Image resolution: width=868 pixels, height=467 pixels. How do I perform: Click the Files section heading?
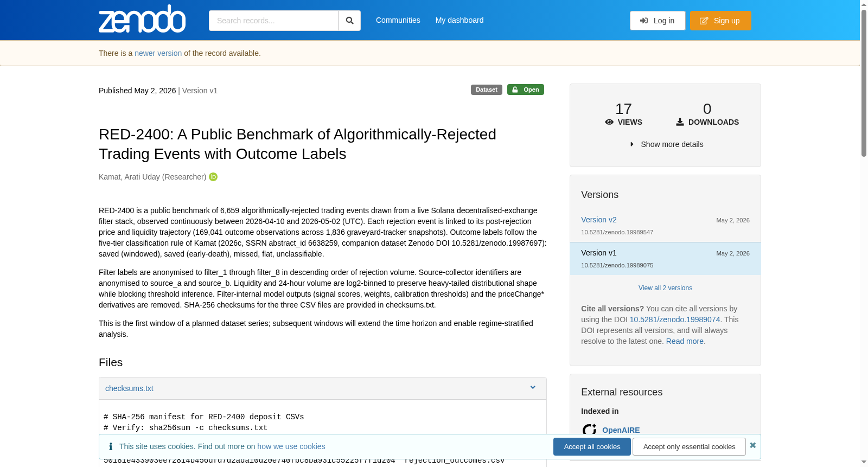[111, 362]
